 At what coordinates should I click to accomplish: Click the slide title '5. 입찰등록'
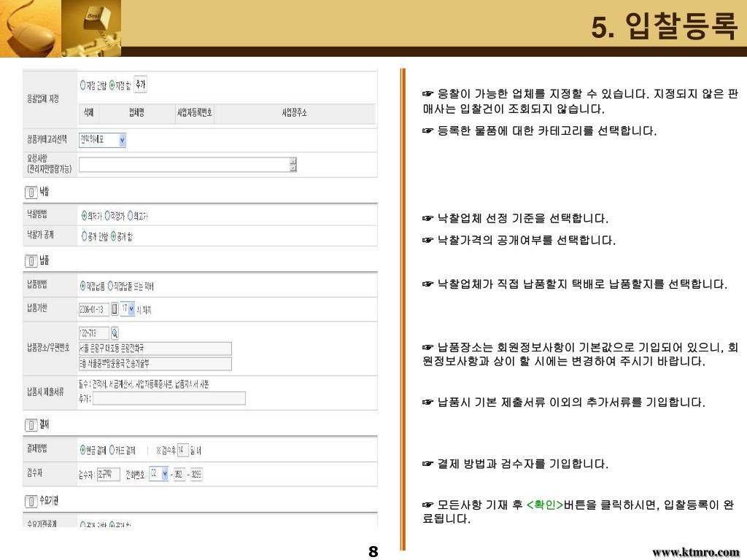(x=665, y=26)
